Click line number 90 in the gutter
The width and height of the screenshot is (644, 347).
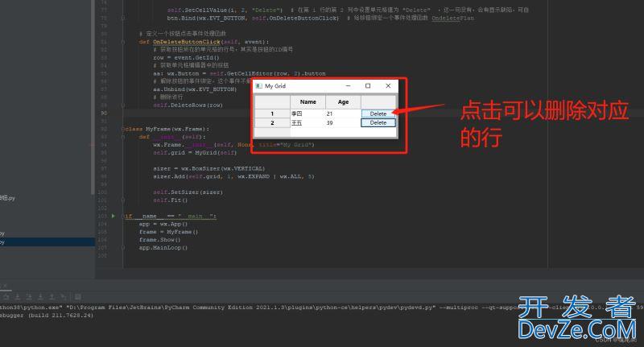point(104,113)
